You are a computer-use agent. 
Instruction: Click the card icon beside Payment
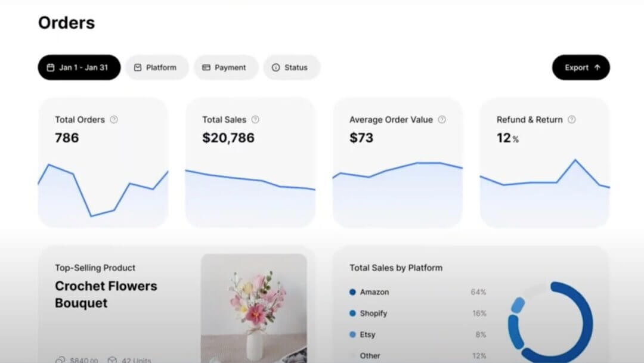coord(206,67)
